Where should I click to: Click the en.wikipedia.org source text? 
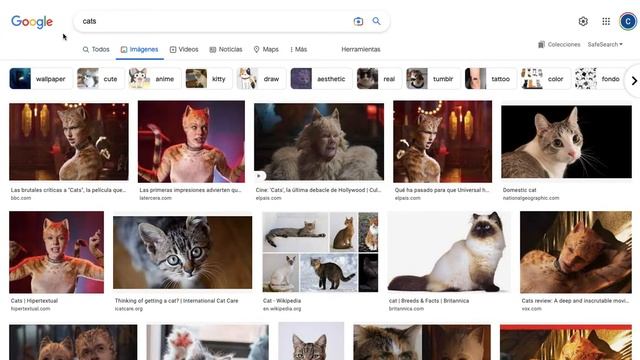click(x=282, y=309)
